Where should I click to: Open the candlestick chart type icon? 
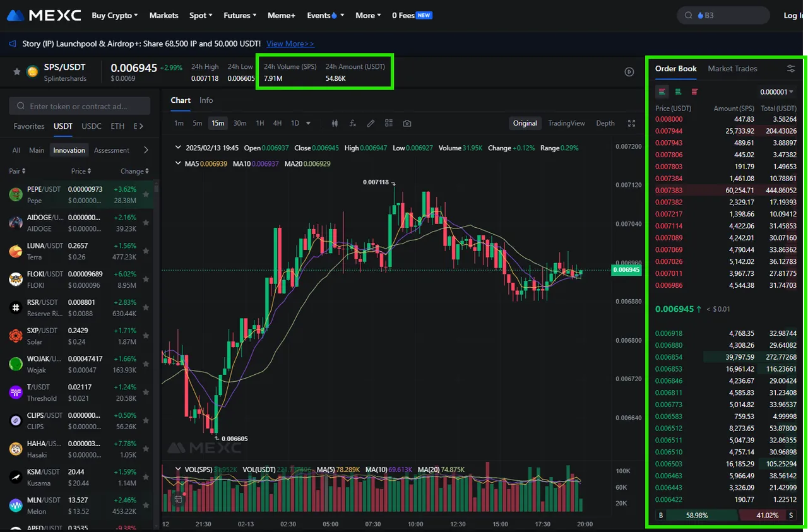(x=335, y=124)
